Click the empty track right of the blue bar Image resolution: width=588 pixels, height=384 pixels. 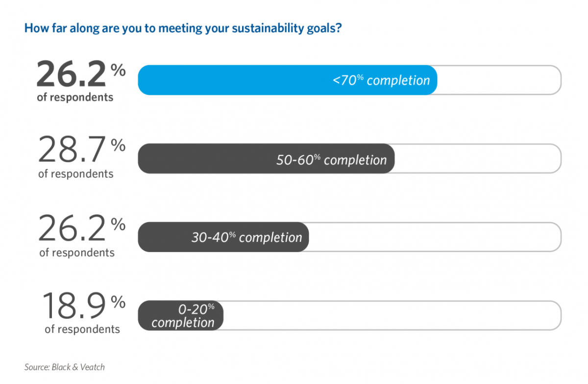point(498,80)
